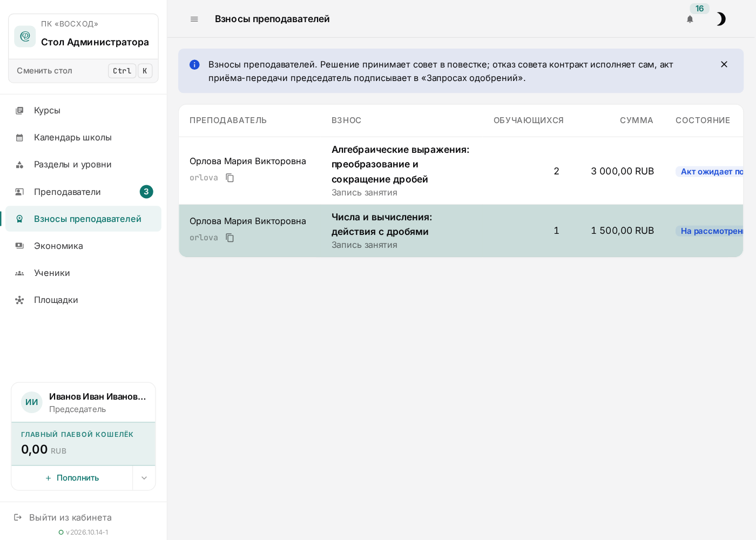The height and width of the screenshot is (540, 756).
Task: Click Сменить стол button
Action: pyautogui.click(x=83, y=71)
